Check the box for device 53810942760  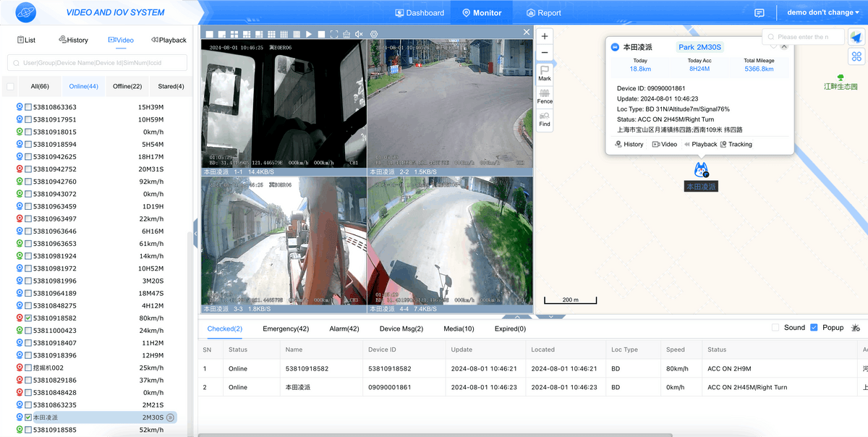pos(28,182)
